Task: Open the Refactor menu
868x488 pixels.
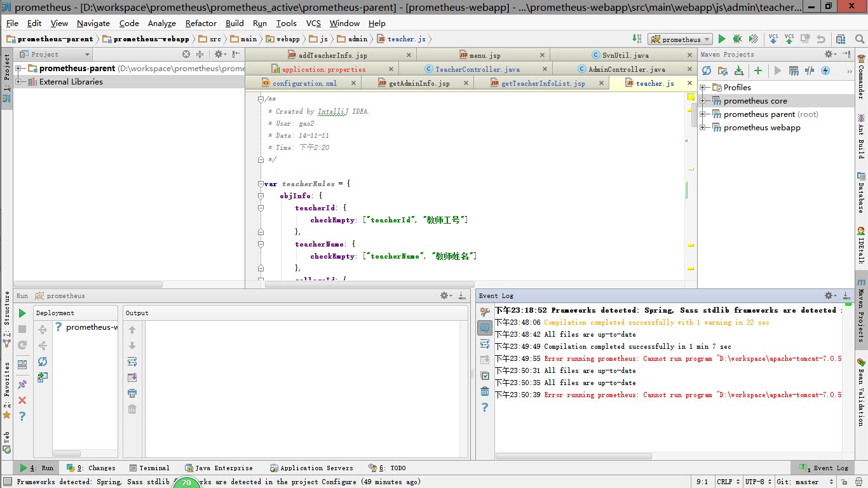Action: [x=201, y=23]
